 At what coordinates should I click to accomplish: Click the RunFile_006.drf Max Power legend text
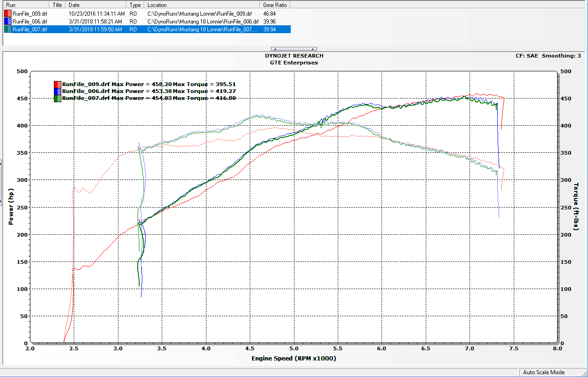click(x=149, y=91)
